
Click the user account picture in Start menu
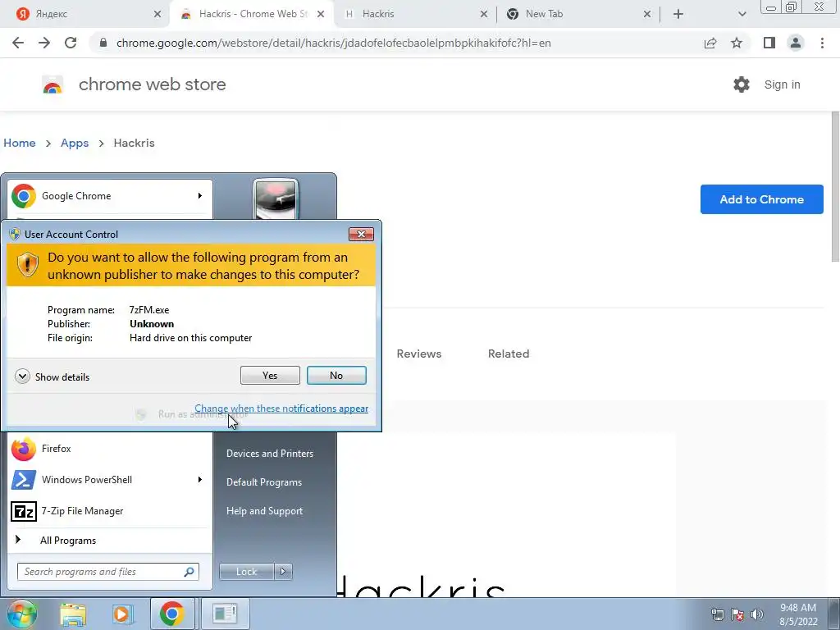pos(276,199)
